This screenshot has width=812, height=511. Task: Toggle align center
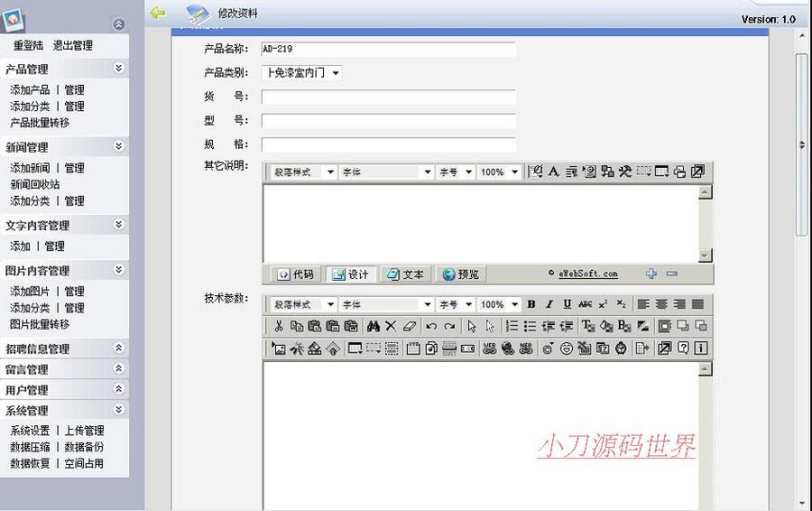point(661,304)
